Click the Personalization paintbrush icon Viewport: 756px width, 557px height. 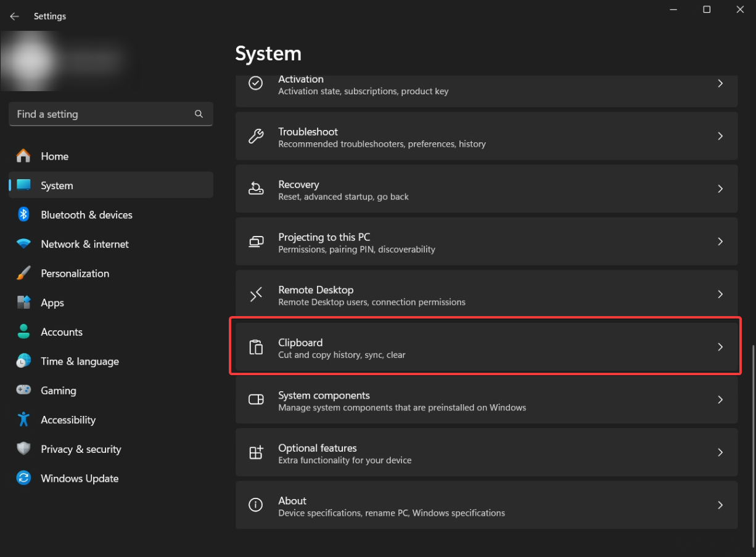(23, 273)
